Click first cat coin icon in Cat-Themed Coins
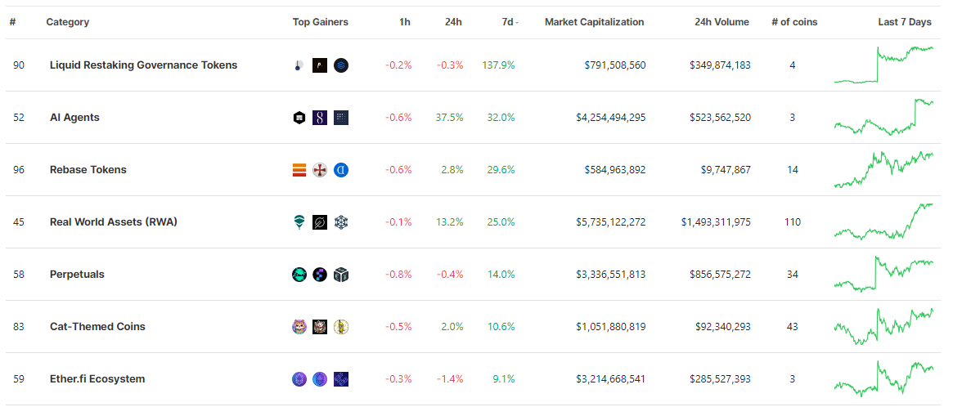Viewport: 980px width, 407px height. [x=299, y=326]
